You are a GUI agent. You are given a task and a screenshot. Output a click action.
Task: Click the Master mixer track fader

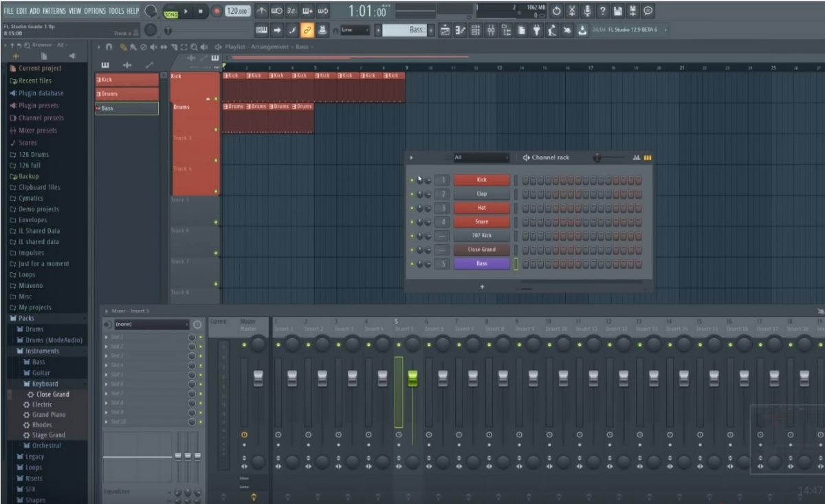coord(258,377)
